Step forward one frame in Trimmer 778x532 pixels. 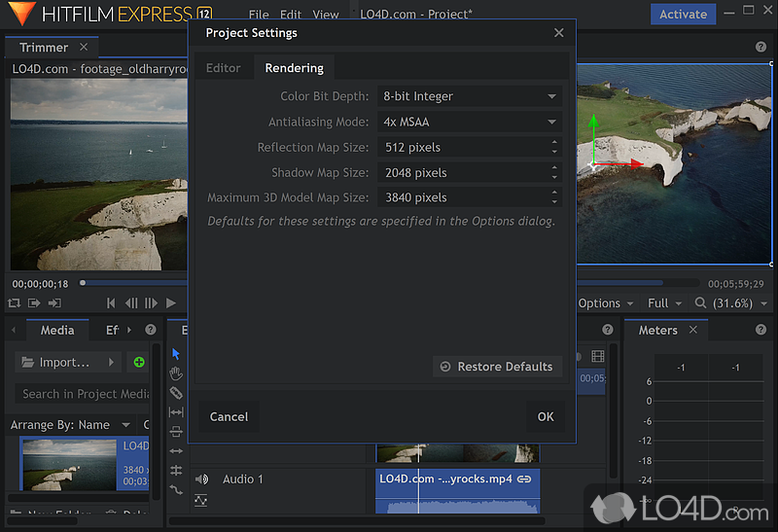(x=151, y=302)
